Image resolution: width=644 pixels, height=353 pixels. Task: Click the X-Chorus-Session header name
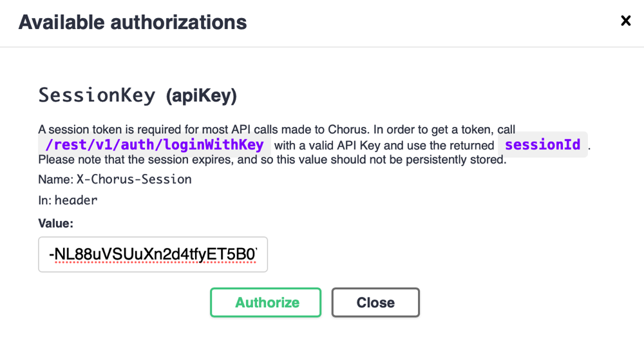pos(134,180)
